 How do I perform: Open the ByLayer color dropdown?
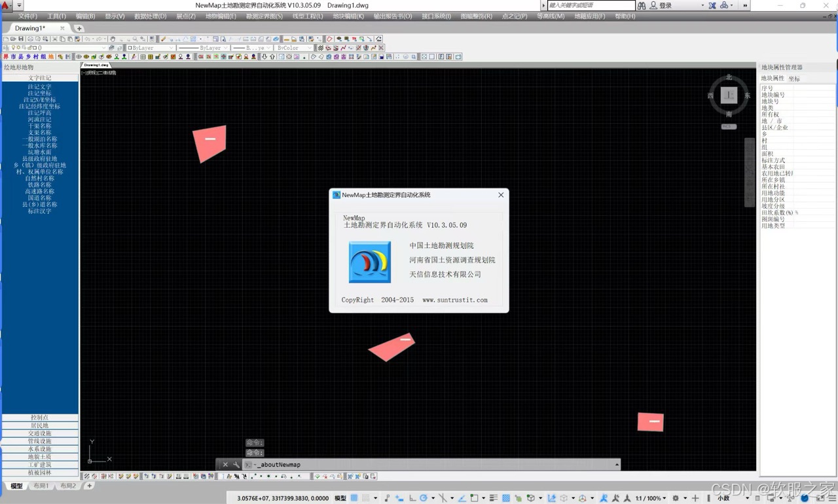pos(171,48)
